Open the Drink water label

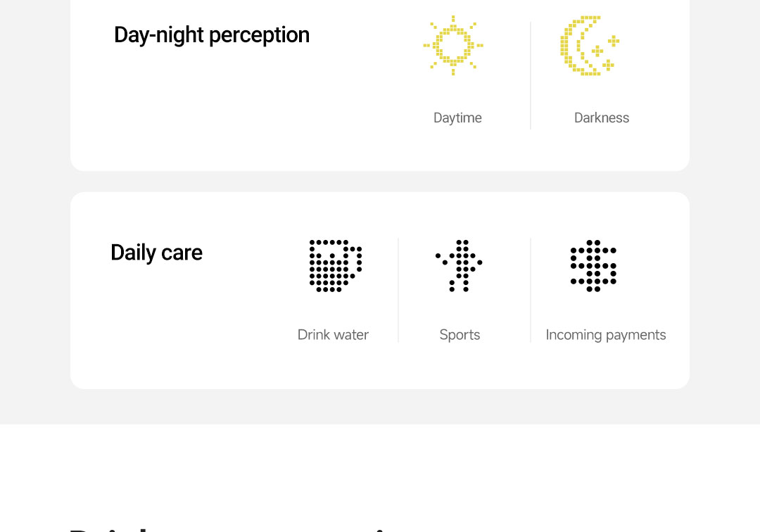point(333,335)
